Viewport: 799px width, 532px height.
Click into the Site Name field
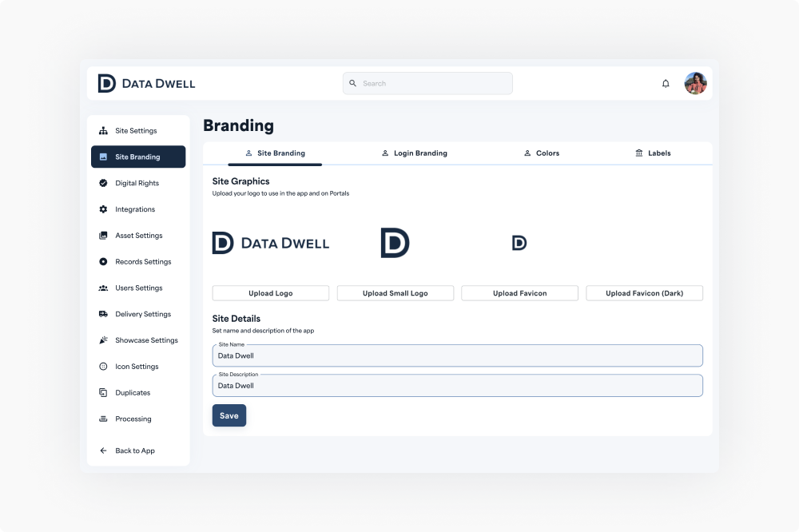(x=458, y=355)
